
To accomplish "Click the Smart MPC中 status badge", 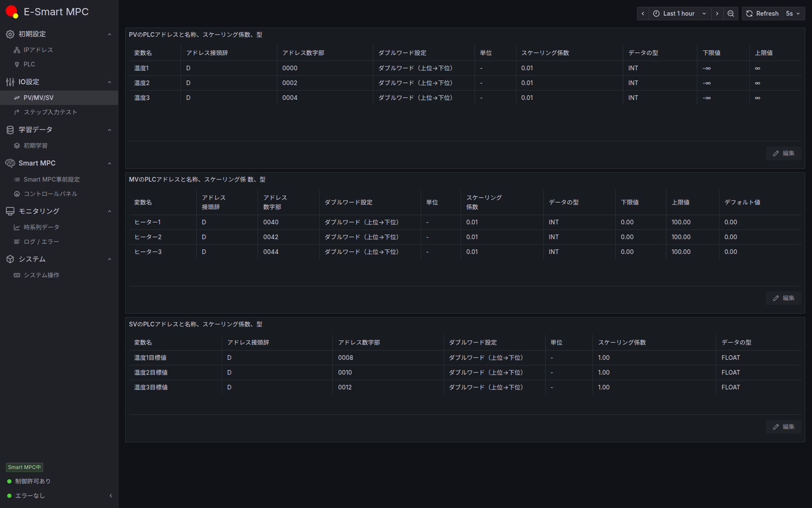I will point(25,467).
